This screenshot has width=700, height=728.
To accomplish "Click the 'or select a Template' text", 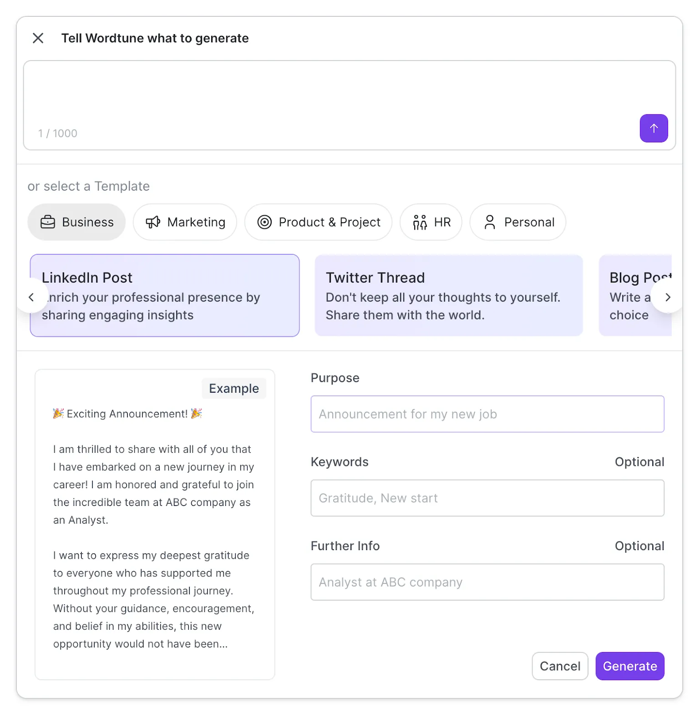I will (x=89, y=186).
